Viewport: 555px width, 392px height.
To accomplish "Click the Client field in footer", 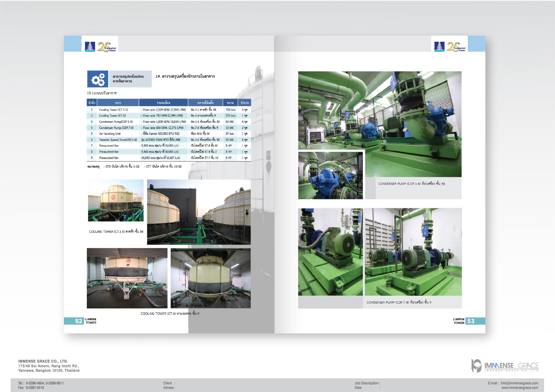I will [169, 383].
